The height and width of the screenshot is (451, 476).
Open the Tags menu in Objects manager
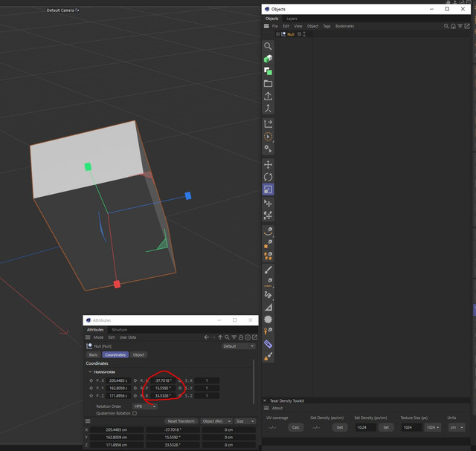pyautogui.click(x=327, y=27)
